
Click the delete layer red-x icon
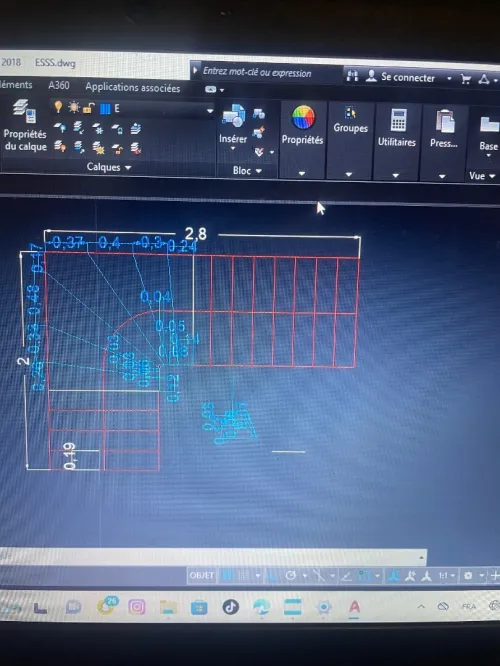pos(136,149)
